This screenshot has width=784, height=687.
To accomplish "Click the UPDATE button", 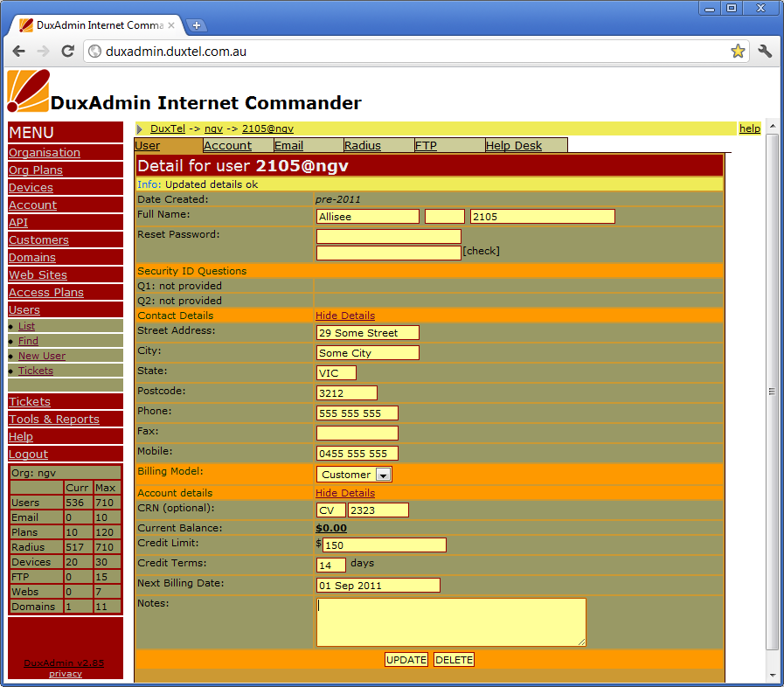I will [x=406, y=660].
